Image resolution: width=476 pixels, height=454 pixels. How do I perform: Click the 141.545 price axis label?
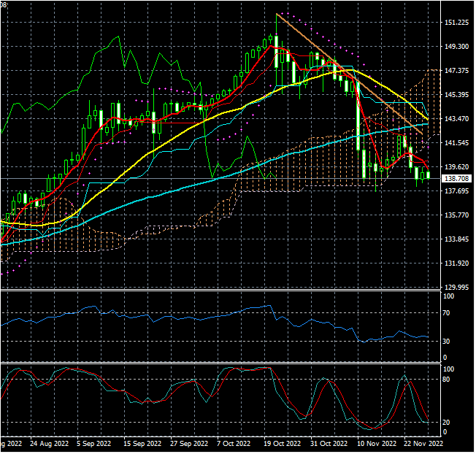click(457, 142)
